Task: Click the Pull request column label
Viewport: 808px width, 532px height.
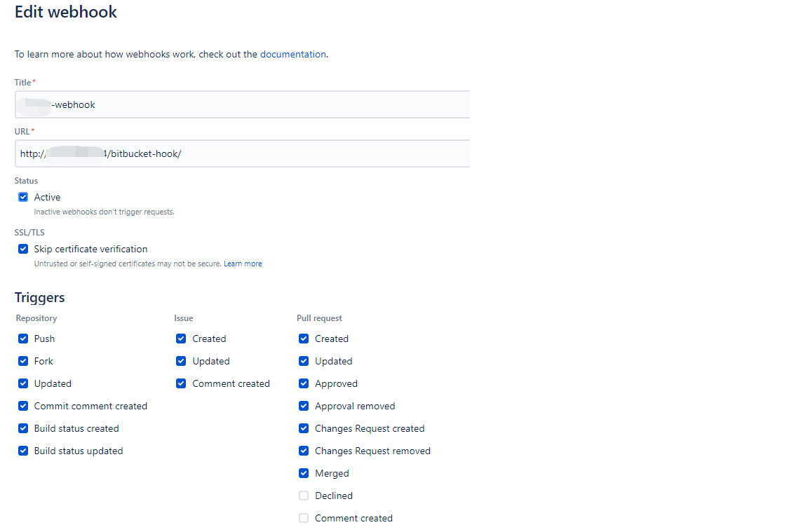Action: point(319,318)
